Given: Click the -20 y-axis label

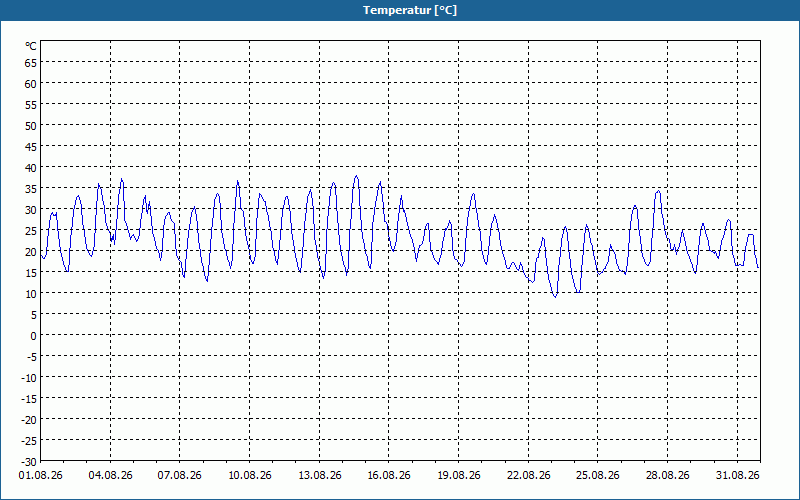Looking at the screenshot, I should (29, 420).
